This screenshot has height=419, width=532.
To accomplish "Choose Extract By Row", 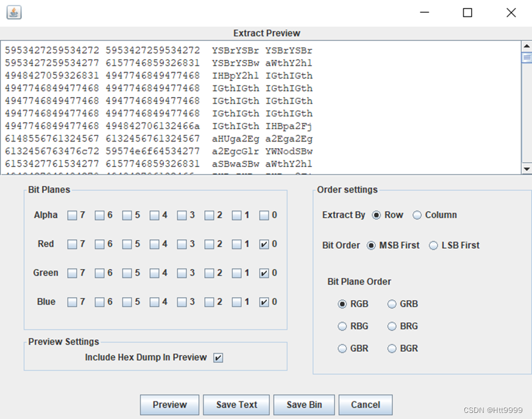I will (x=376, y=215).
